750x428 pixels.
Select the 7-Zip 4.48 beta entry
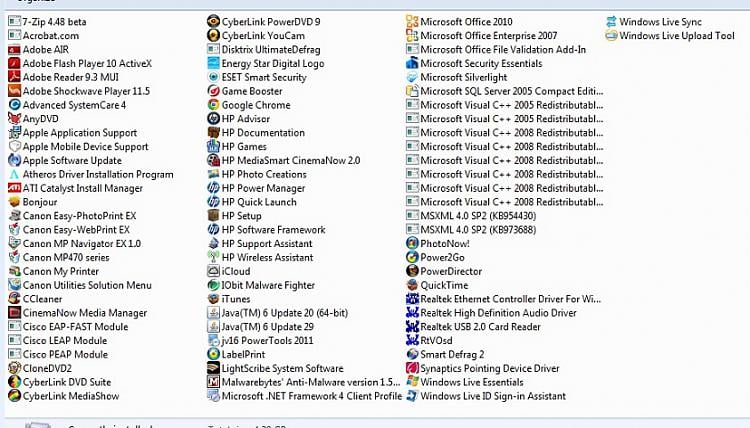47,22
